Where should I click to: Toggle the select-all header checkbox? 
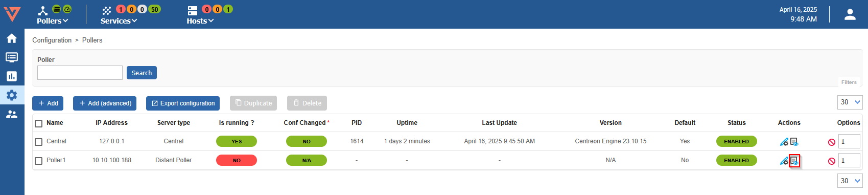pyautogui.click(x=38, y=123)
